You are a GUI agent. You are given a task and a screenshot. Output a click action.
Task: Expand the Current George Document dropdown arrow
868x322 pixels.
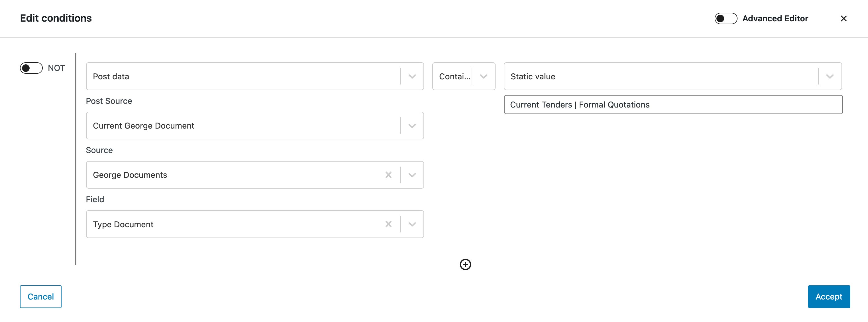(412, 126)
